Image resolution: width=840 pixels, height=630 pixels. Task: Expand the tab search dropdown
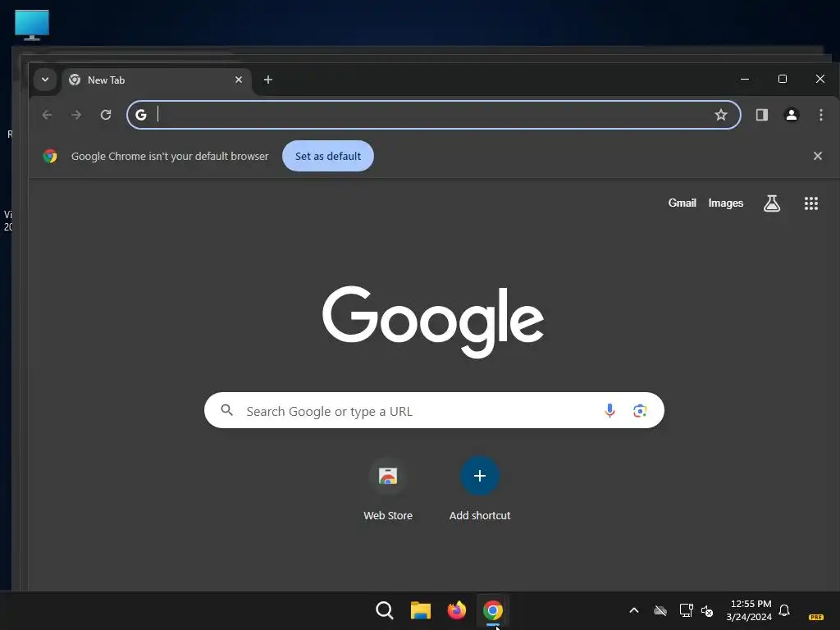click(45, 80)
